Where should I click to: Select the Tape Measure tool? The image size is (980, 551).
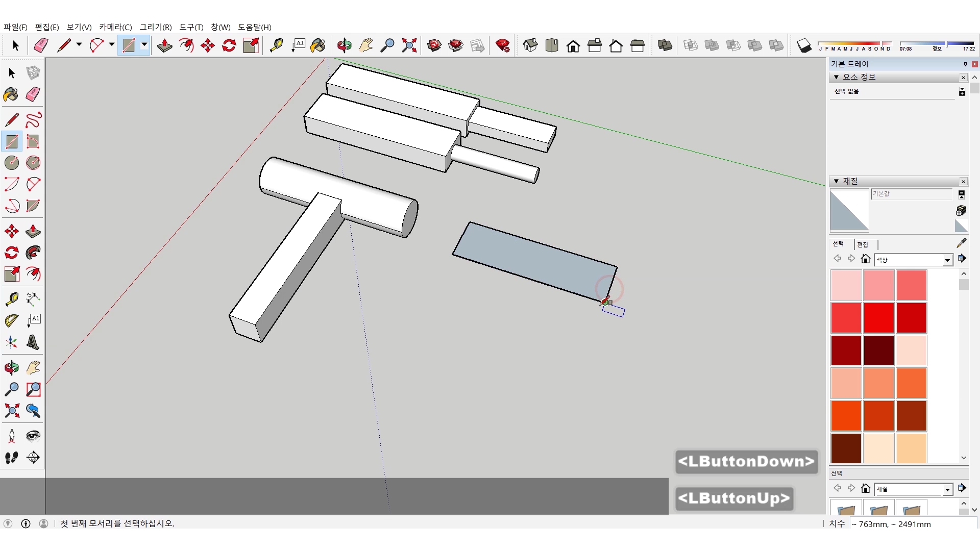(x=12, y=298)
